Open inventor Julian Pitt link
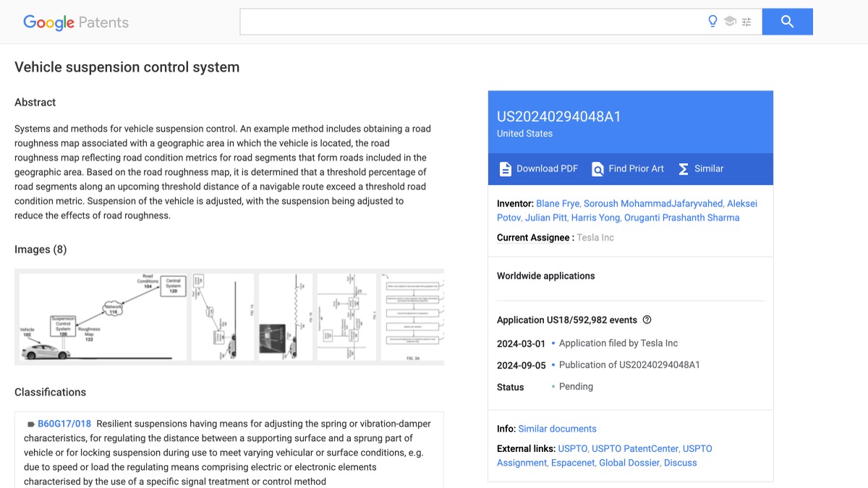Screen dimensions: 868x488 (545, 217)
